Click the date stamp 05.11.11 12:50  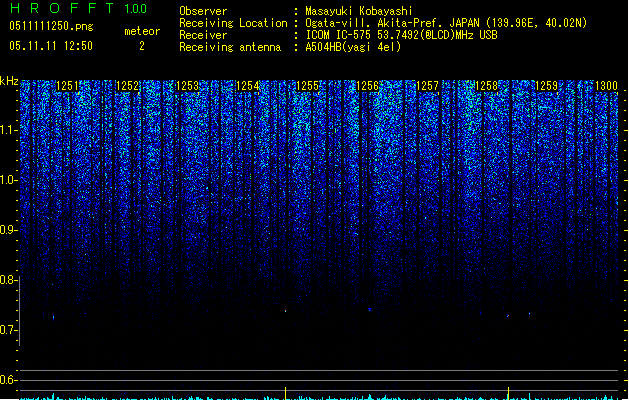pos(51,46)
